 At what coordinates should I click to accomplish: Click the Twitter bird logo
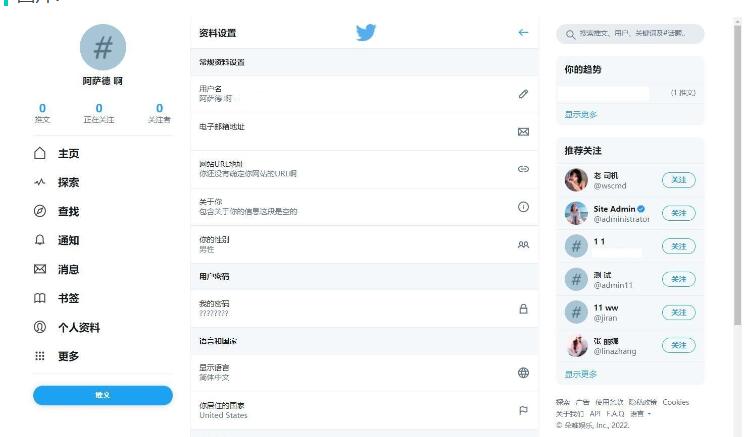pyautogui.click(x=366, y=32)
